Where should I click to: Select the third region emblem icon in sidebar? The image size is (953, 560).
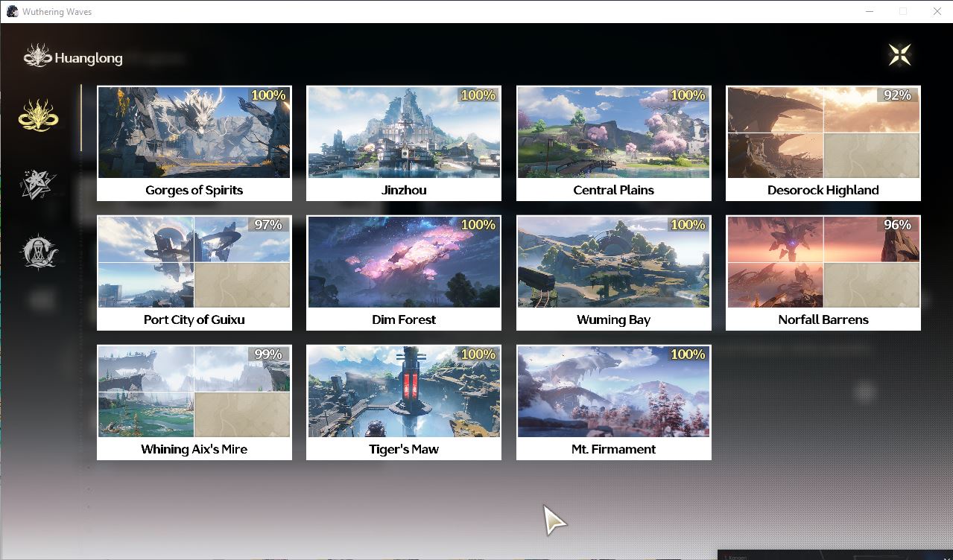(39, 252)
